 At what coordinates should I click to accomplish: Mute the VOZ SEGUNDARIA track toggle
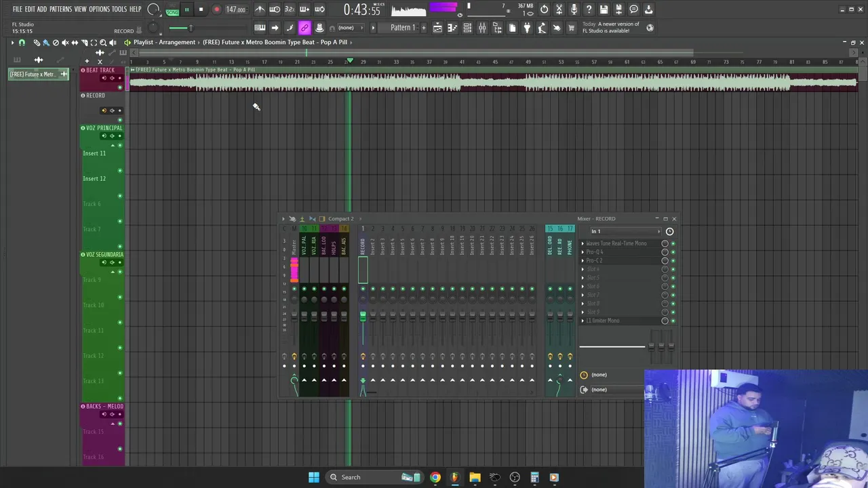coord(120,272)
